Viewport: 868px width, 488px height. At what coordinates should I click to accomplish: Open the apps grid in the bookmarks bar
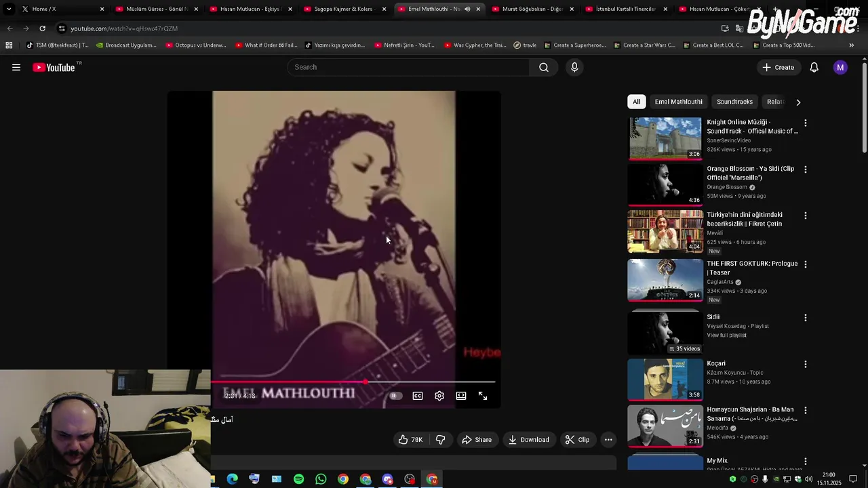point(9,45)
